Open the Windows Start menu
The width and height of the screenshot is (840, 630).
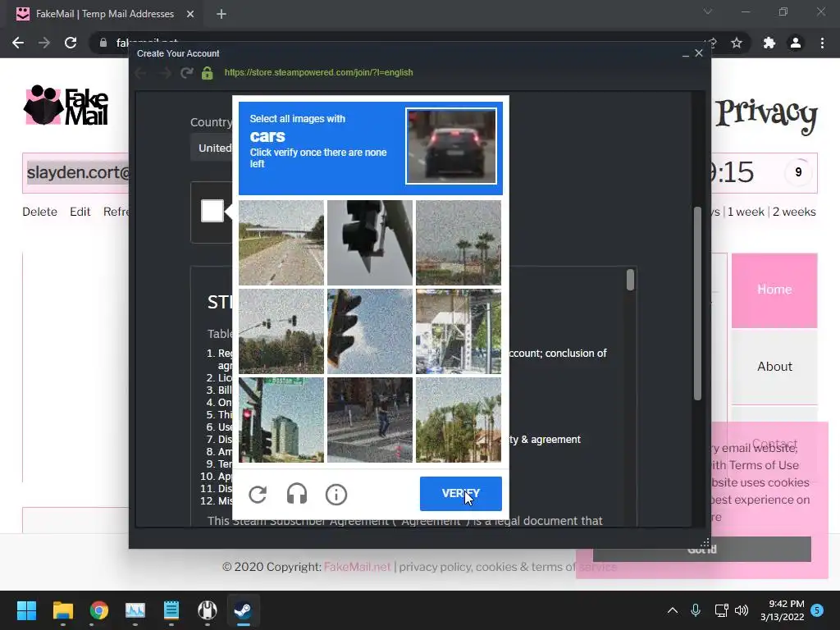coord(26,610)
